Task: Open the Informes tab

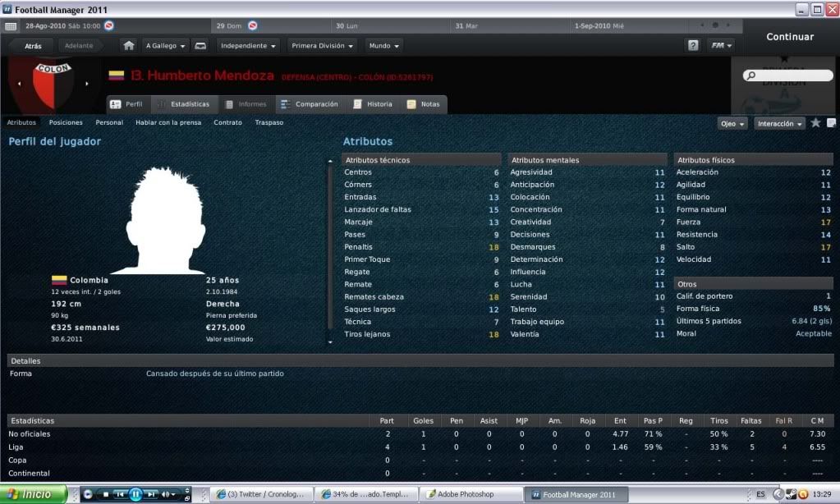Action: click(246, 104)
